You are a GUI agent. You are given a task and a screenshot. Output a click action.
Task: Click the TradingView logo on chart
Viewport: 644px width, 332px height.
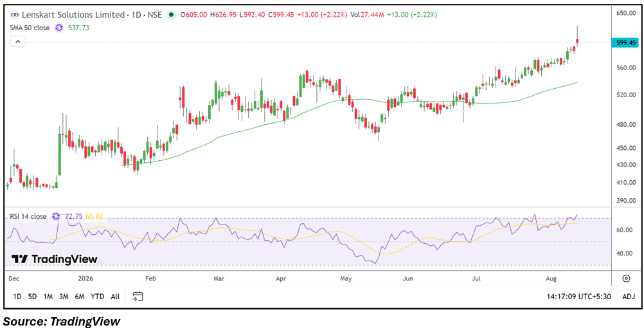click(x=54, y=259)
